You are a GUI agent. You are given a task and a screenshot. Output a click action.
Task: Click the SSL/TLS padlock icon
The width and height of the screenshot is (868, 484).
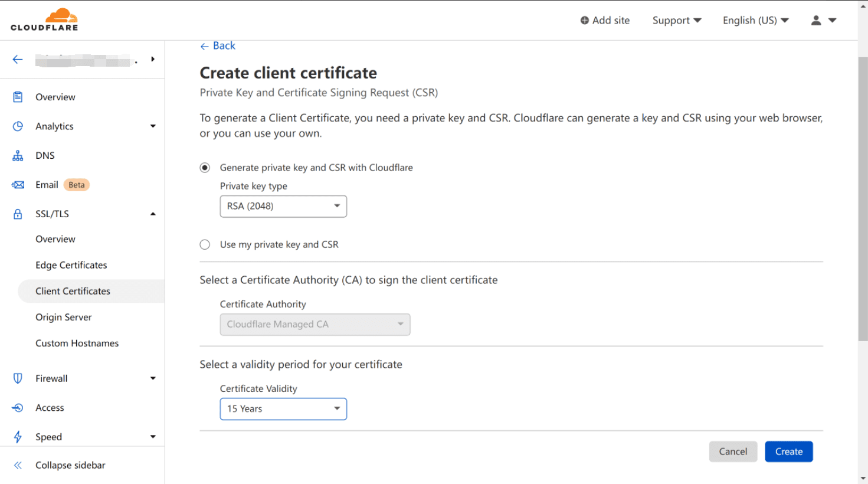pyautogui.click(x=18, y=214)
